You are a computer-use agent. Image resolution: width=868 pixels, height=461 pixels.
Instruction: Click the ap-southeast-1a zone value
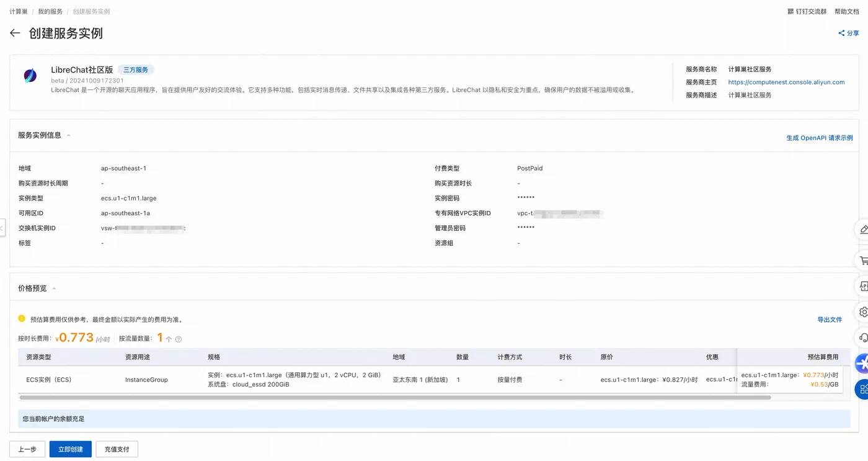click(125, 213)
